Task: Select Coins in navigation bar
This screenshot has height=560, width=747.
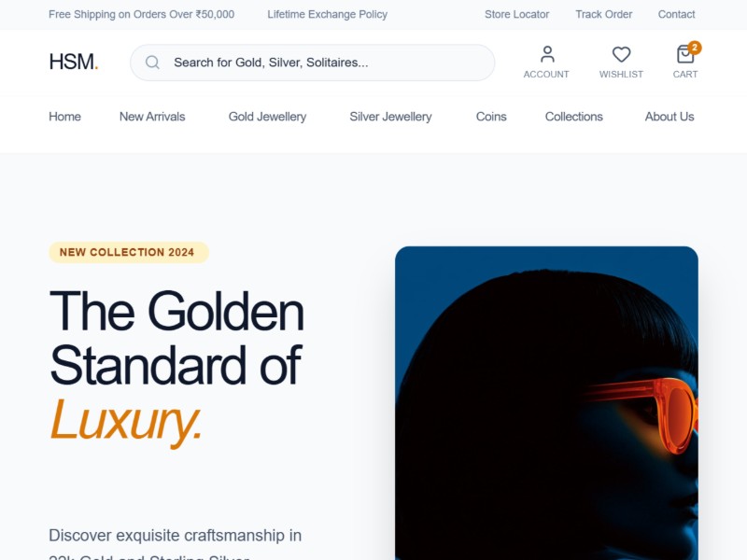Action: tap(491, 117)
